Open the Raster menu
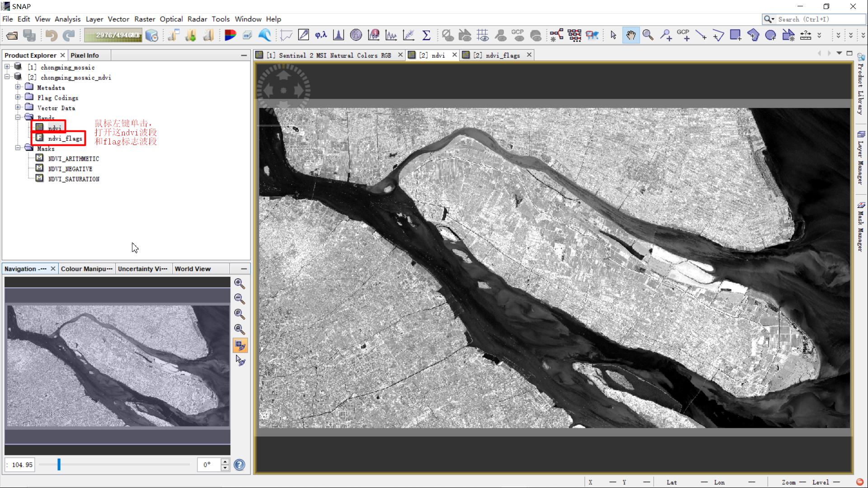Image resolution: width=868 pixels, height=488 pixels. click(x=144, y=19)
